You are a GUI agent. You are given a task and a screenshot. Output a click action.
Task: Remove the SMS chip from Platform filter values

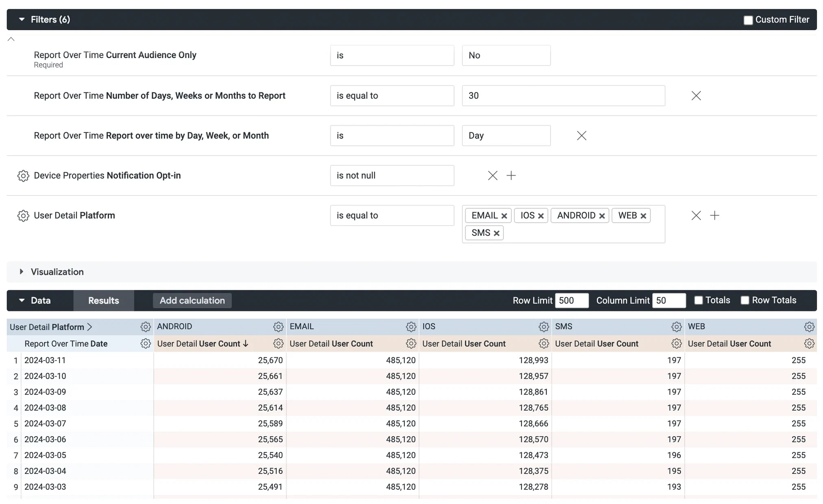pos(496,232)
